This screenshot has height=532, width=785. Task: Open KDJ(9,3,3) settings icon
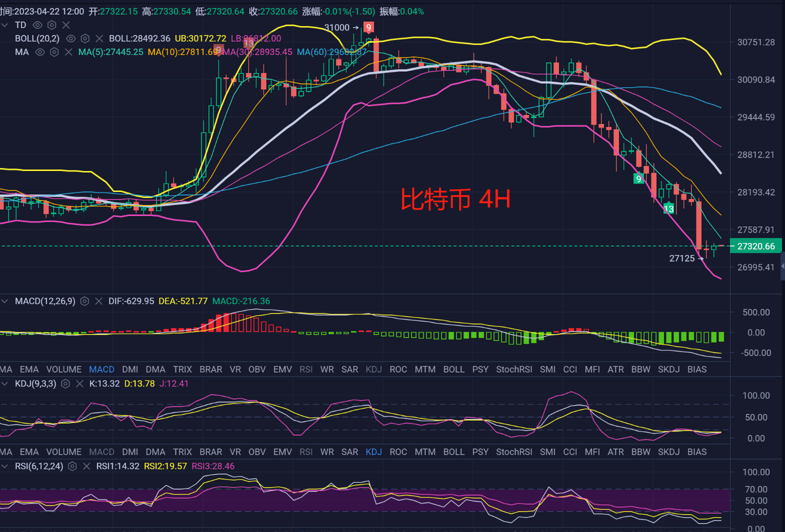[x=65, y=384]
